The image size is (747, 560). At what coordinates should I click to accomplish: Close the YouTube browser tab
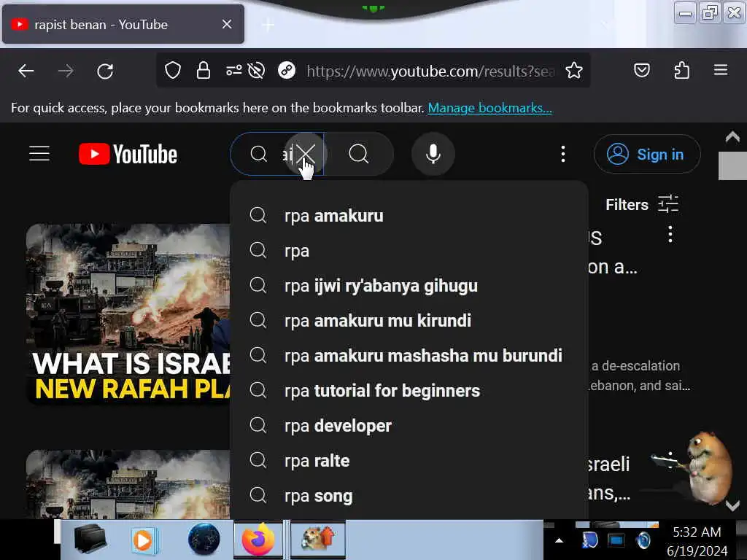point(227,24)
